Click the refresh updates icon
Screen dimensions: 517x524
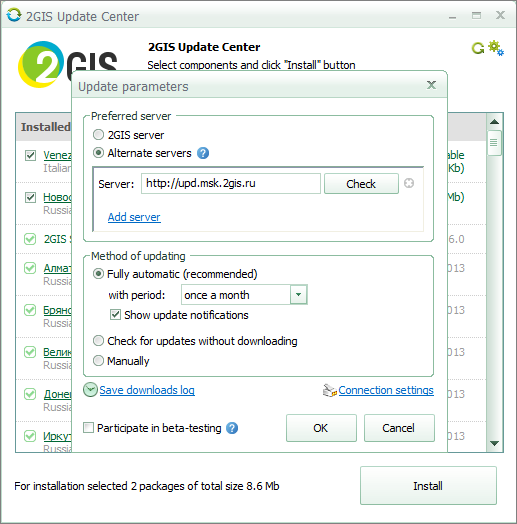(x=478, y=48)
